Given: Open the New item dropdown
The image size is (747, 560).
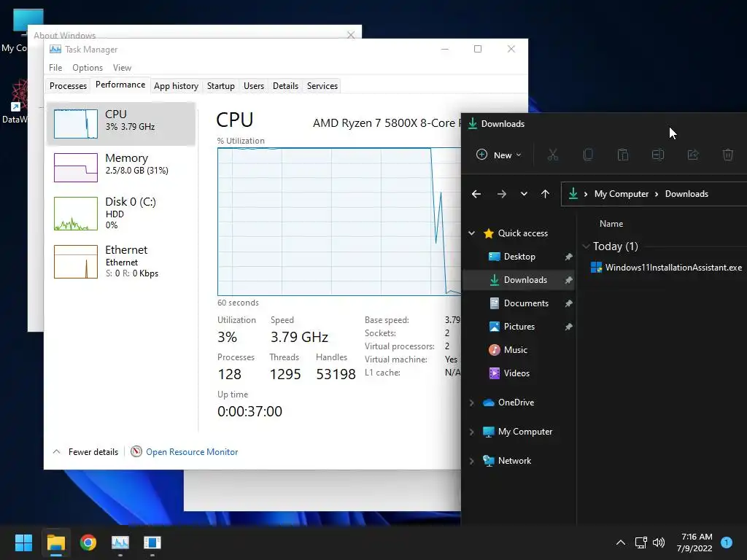Looking at the screenshot, I should point(499,155).
